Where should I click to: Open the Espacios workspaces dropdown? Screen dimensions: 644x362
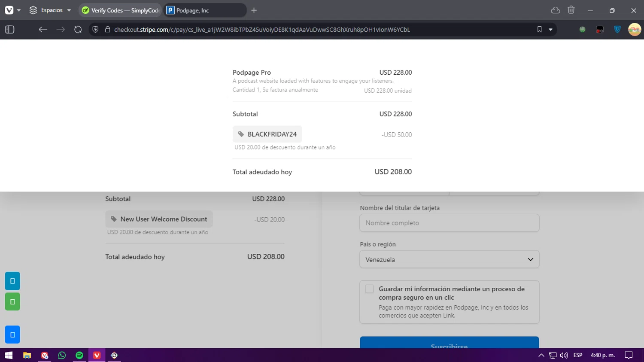(50, 10)
